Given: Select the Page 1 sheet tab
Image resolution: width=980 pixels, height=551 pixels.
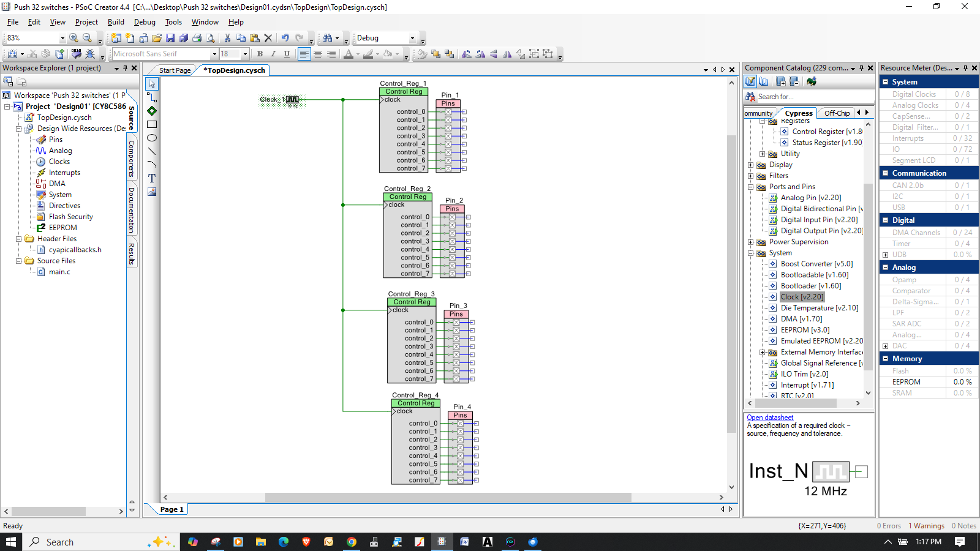Looking at the screenshot, I should click(171, 509).
